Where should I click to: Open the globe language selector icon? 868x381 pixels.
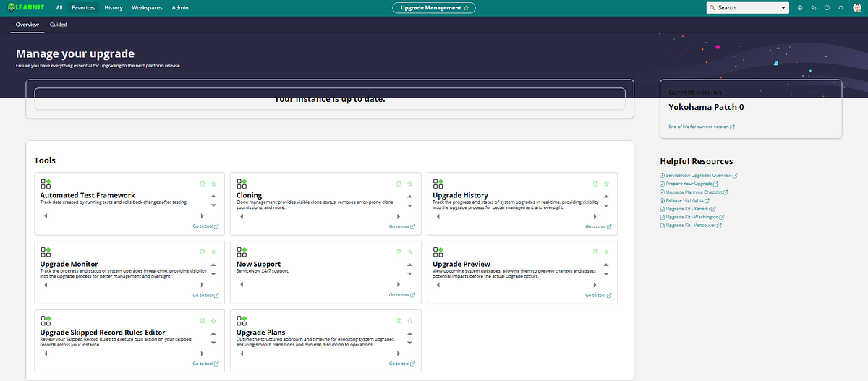[800, 8]
